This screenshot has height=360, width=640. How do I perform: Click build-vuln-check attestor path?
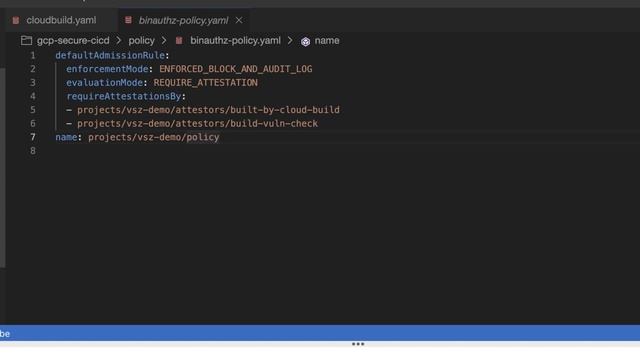[x=197, y=124]
